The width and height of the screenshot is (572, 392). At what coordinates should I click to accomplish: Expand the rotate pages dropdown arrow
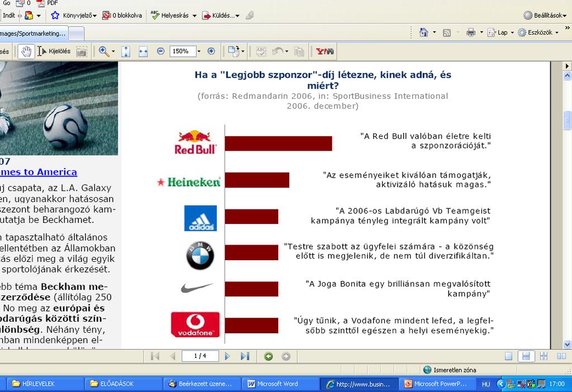pos(243,51)
